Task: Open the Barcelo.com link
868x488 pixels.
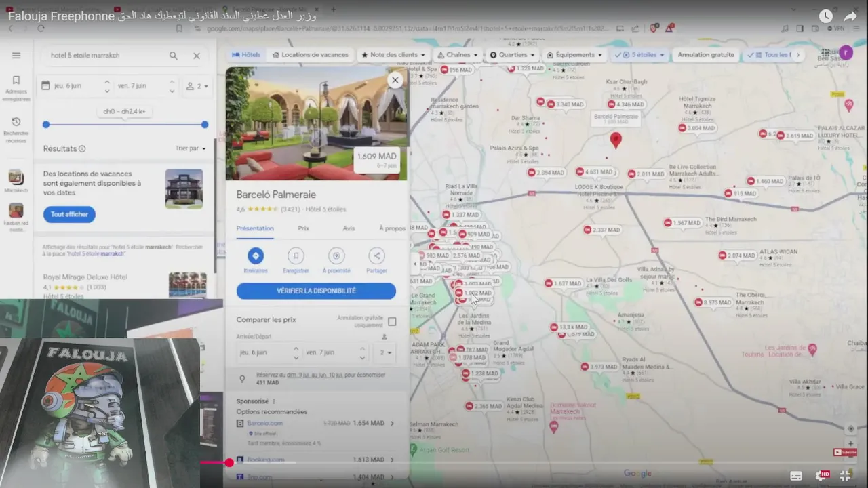Action: click(x=264, y=423)
